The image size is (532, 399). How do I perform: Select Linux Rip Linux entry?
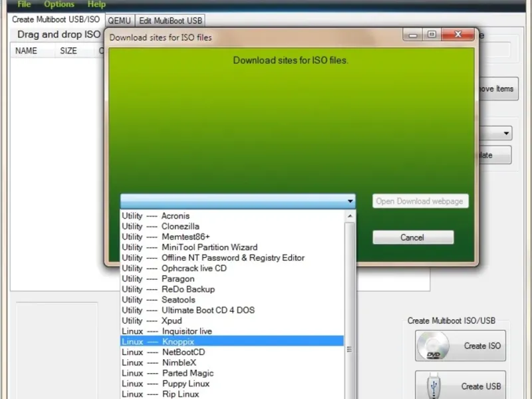(x=232, y=394)
